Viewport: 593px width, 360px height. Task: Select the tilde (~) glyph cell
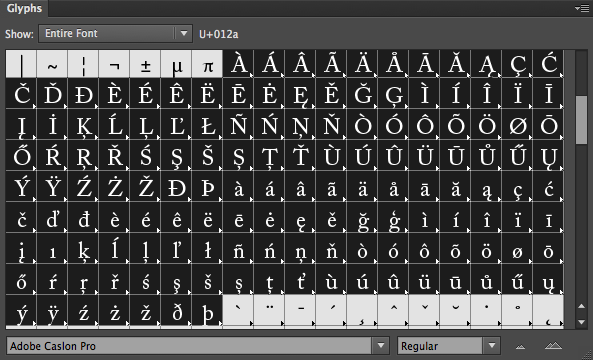(52, 64)
